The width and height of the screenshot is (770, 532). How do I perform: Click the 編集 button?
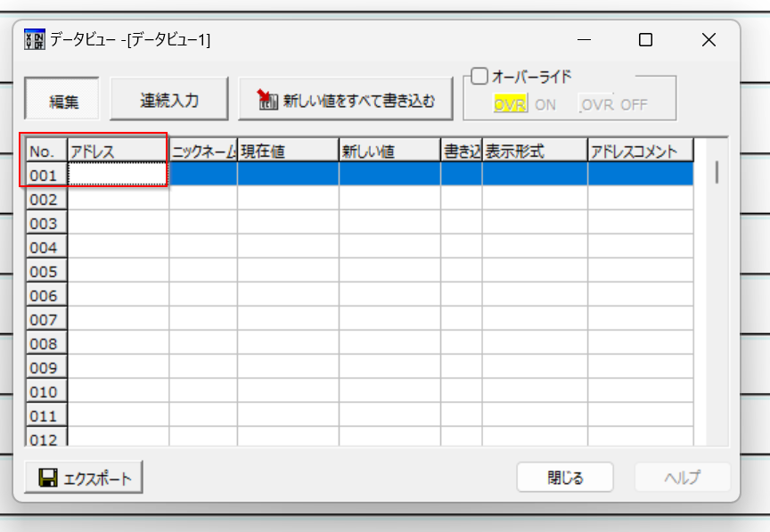click(61, 99)
